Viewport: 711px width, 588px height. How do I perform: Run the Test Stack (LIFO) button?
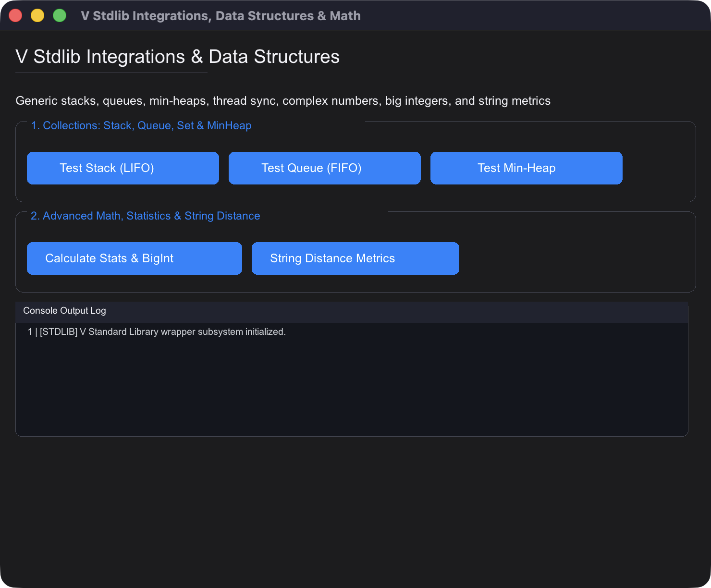pos(123,168)
